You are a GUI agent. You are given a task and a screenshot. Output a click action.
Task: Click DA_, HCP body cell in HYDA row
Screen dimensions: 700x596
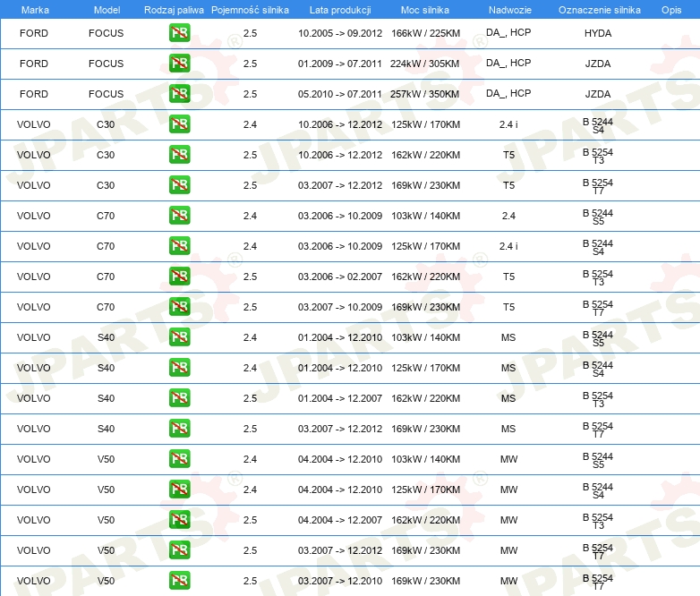[508, 32]
